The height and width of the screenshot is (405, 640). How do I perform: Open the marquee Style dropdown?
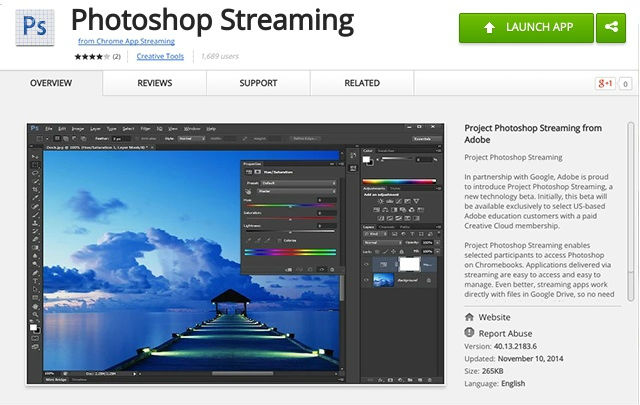(x=191, y=139)
